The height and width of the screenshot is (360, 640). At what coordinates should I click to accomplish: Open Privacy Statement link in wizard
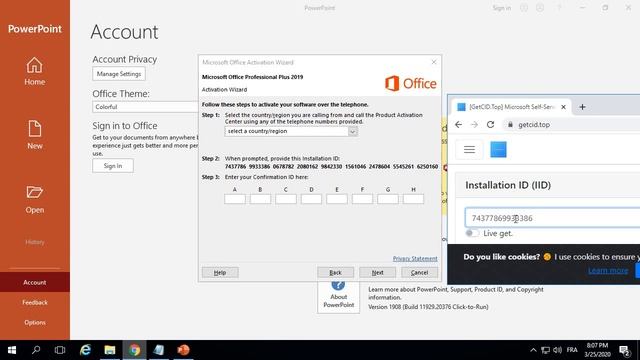[x=415, y=259]
